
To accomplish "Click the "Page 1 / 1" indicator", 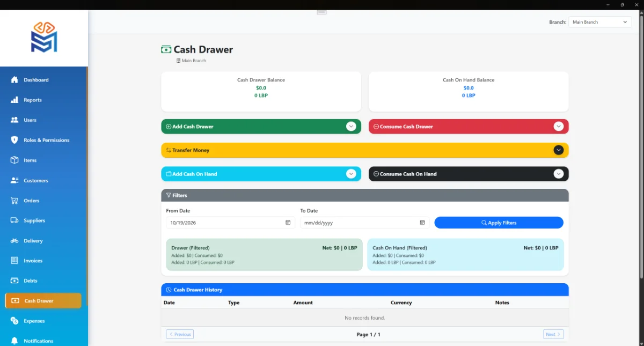I will point(368,335).
